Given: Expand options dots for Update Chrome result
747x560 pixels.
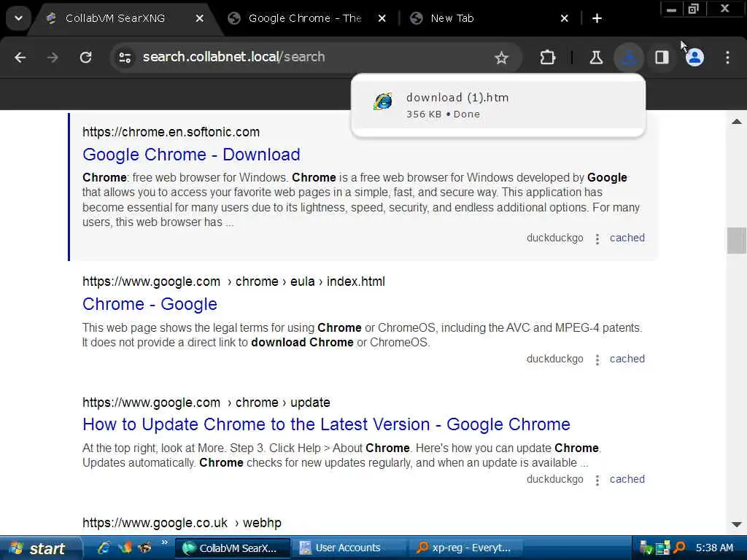Looking at the screenshot, I should coord(597,480).
